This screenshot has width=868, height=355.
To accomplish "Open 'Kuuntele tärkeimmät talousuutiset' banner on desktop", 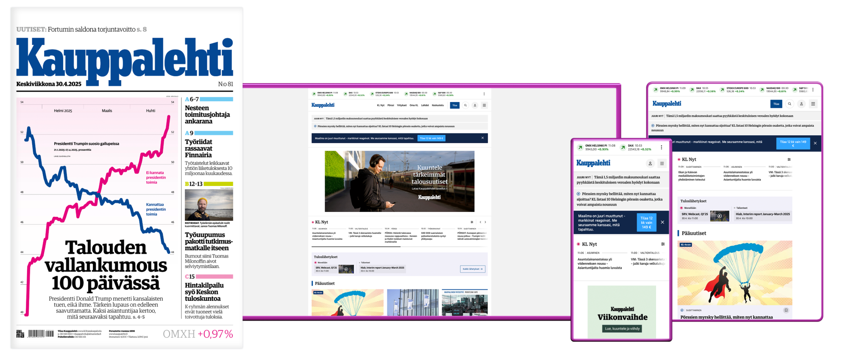I will coord(400,181).
